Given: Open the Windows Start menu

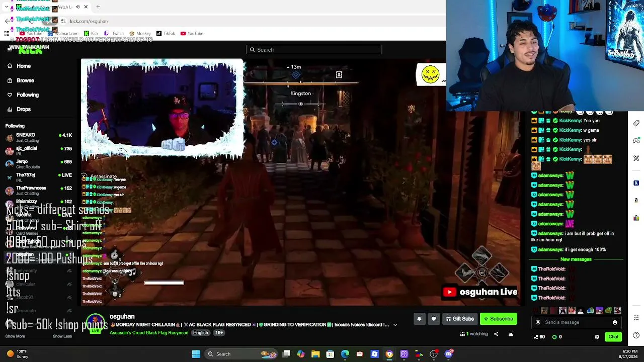Looking at the screenshot, I should coord(196,354).
